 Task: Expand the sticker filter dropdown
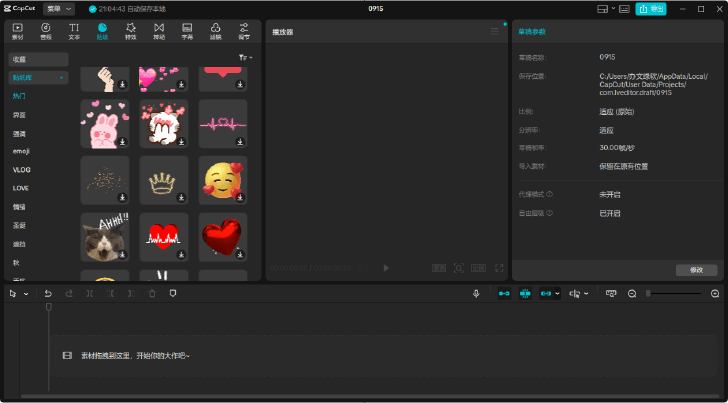(x=245, y=58)
